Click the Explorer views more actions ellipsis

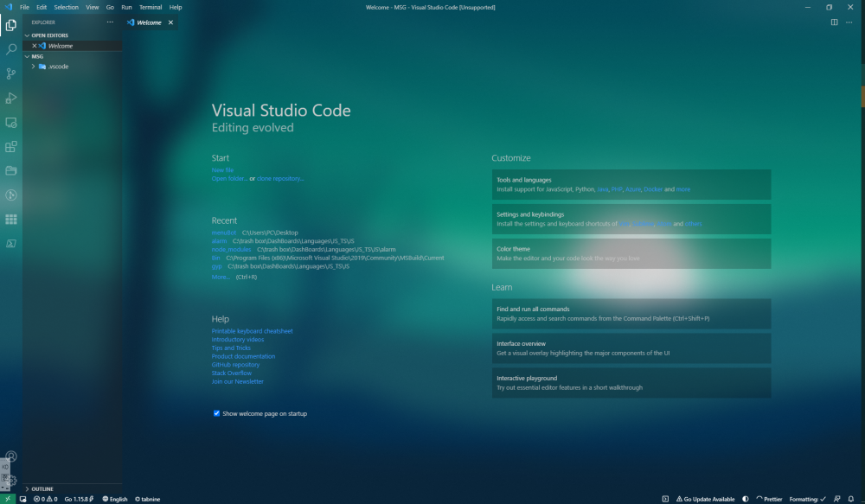pyautogui.click(x=110, y=22)
